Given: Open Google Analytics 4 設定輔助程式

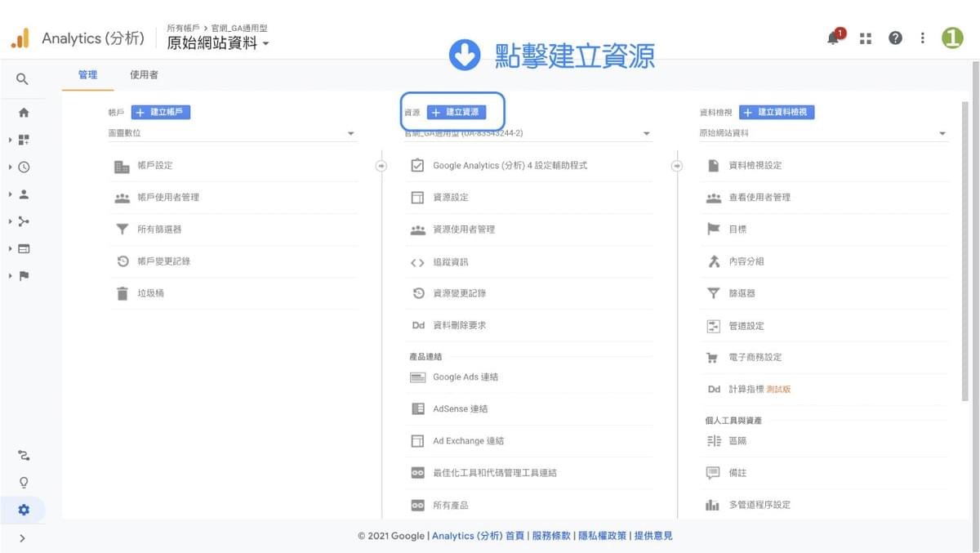Looking at the screenshot, I should 529,166.
